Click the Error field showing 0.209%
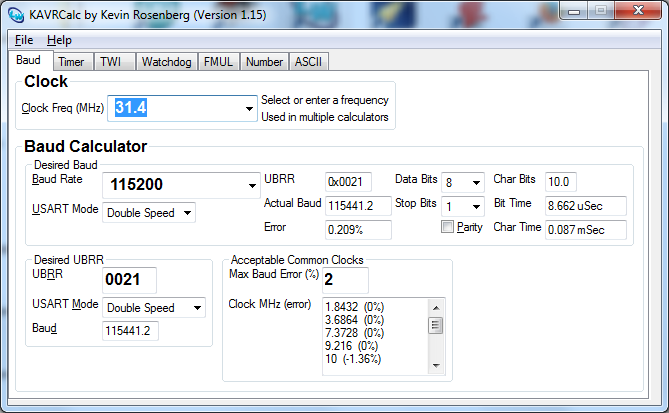 tap(358, 230)
